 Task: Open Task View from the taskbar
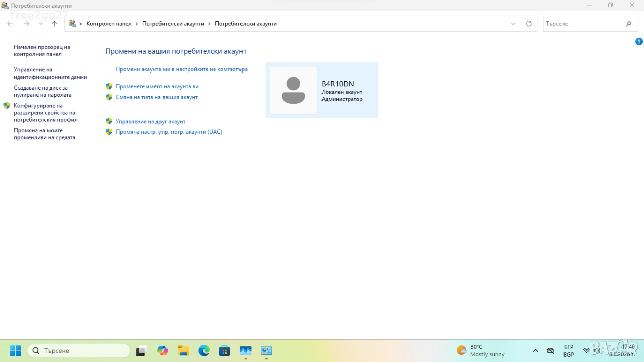142,351
